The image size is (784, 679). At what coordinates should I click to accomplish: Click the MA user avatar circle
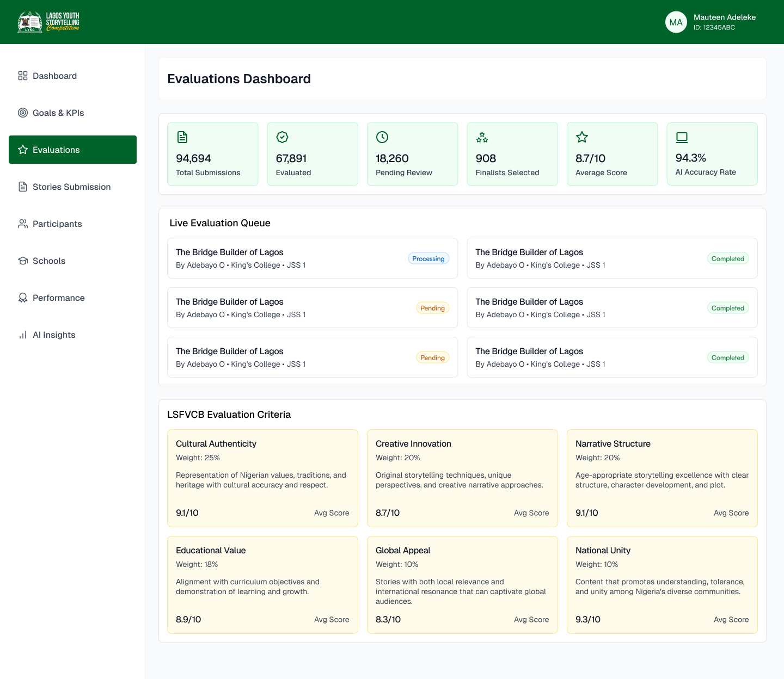676,22
